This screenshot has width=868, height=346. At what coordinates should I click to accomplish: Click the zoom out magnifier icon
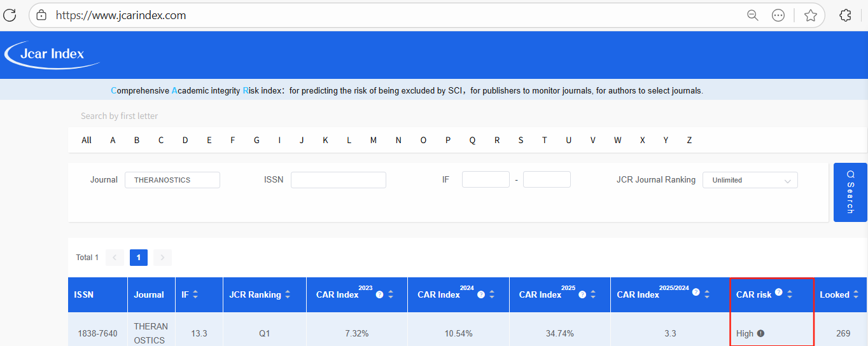tap(752, 15)
